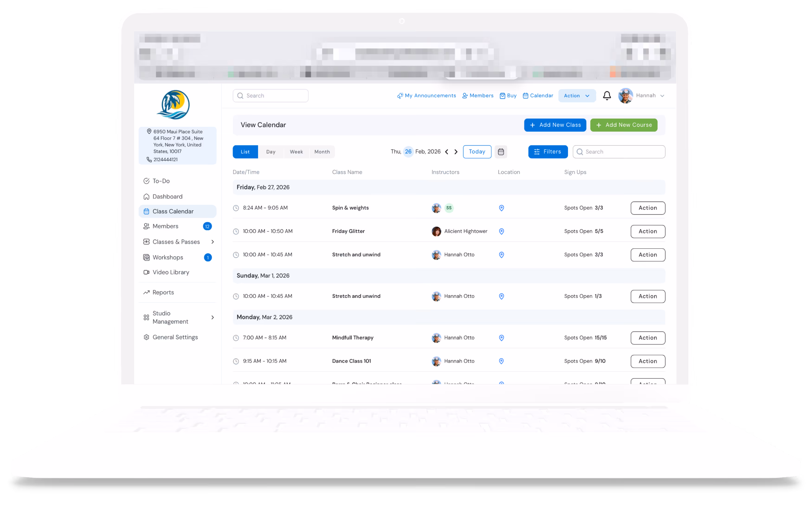Image resolution: width=812 pixels, height=508 pixels.
Task: Go to the previous date with left arrow
Action: tap(446, 152)
